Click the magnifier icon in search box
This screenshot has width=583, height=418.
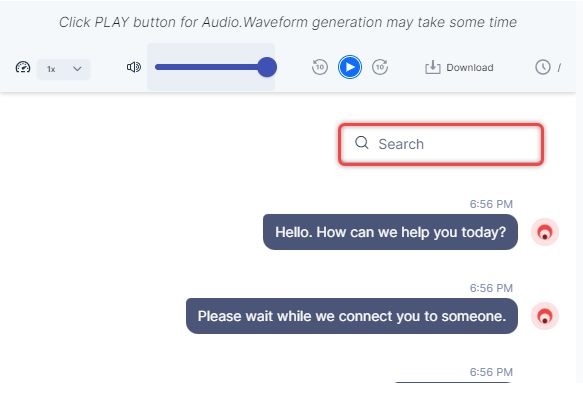362,142
